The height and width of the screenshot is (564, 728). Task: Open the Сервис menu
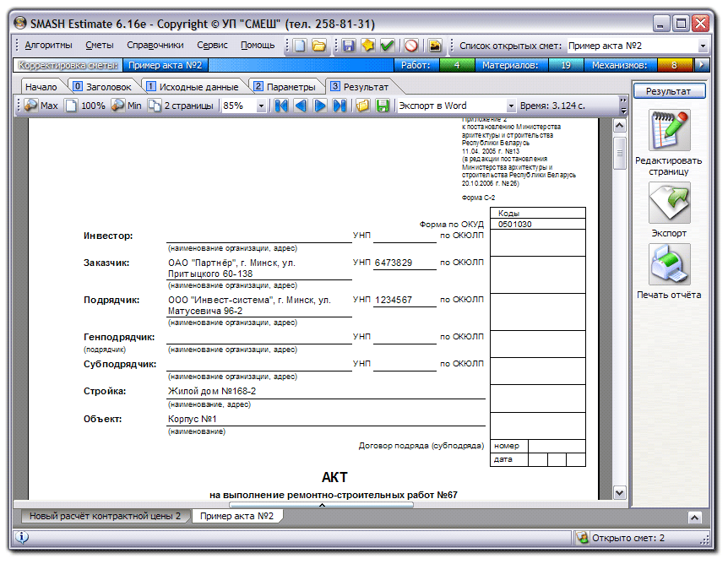point(212,45)
